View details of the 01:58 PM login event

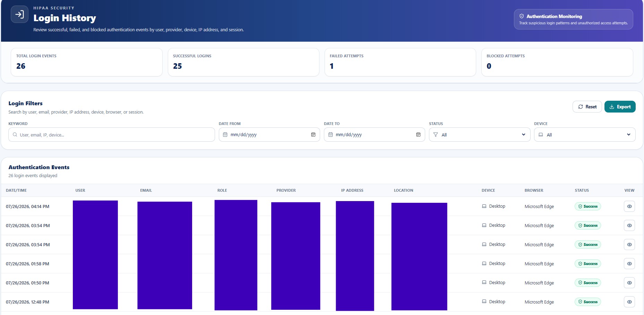pos(629,264)
